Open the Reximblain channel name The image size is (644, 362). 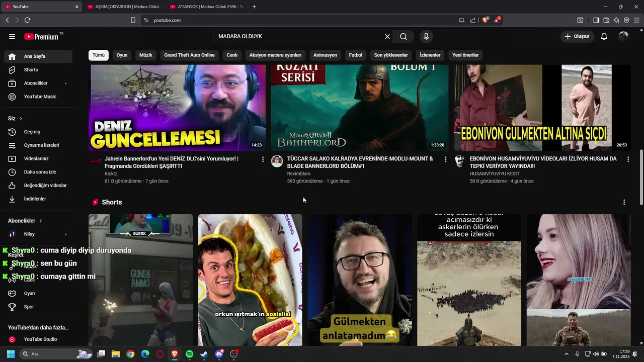coord(299,173)
